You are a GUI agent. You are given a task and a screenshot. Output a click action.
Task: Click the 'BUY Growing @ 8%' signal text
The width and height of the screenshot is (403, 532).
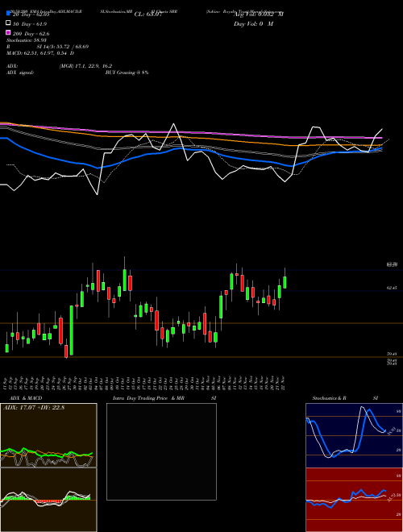click(x=127, y=73)
